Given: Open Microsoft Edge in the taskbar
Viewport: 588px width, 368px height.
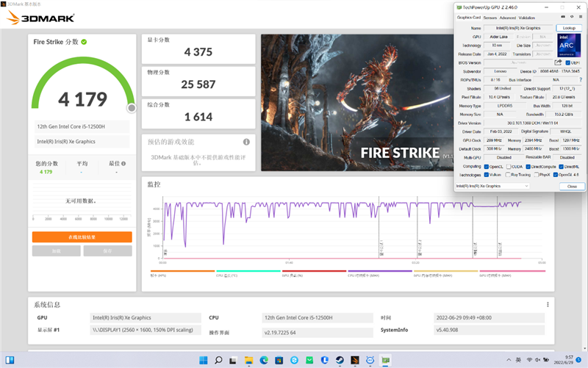Looking at the screenshot, I should (264, 360).
